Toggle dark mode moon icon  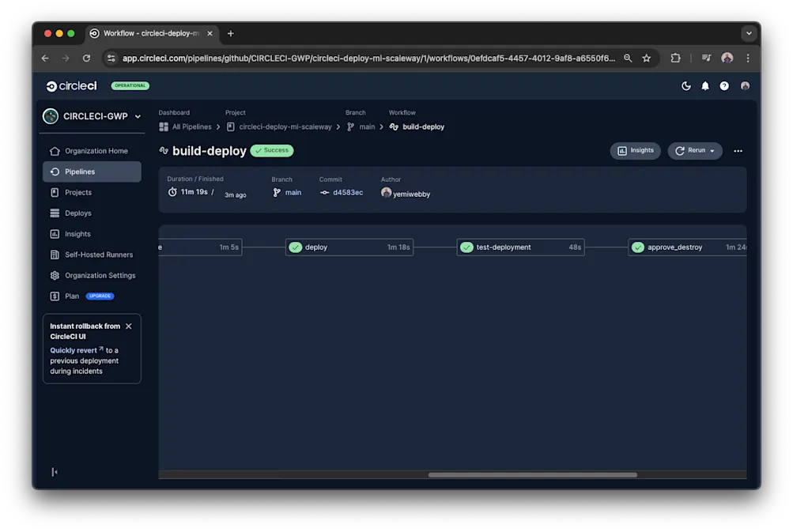pyautogui.click(x=685, y=86)
